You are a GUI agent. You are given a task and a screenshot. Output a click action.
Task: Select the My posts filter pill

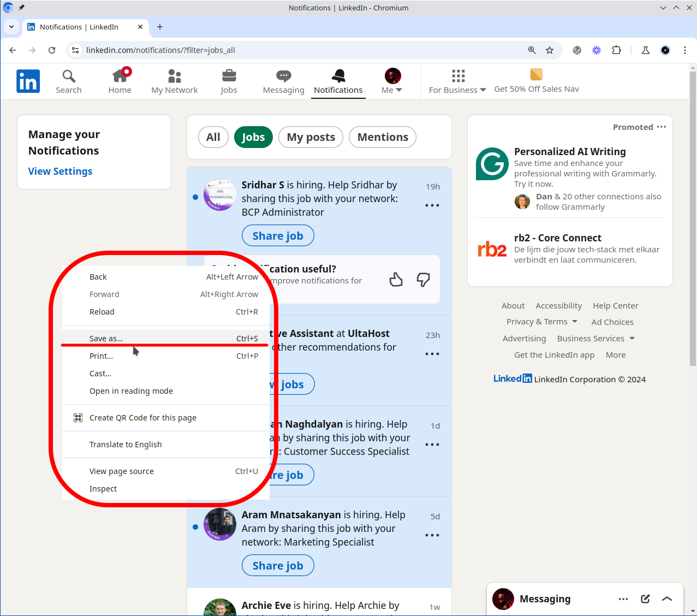(311, 137)
